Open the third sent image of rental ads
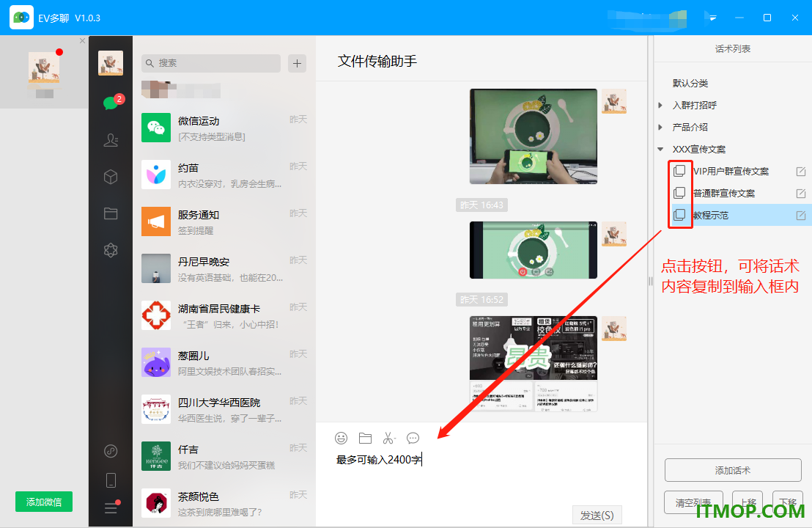This screenshot has width=812, height=528. point(534,364)
